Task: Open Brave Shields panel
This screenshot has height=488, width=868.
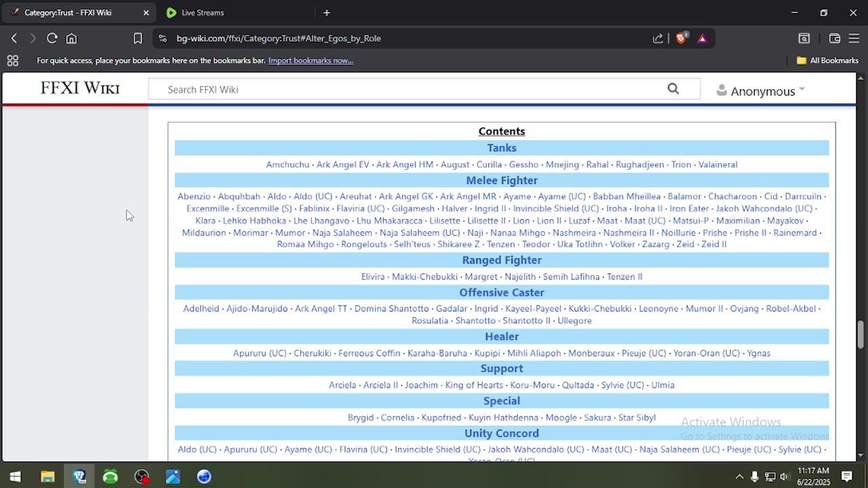Action: (681, 39)
